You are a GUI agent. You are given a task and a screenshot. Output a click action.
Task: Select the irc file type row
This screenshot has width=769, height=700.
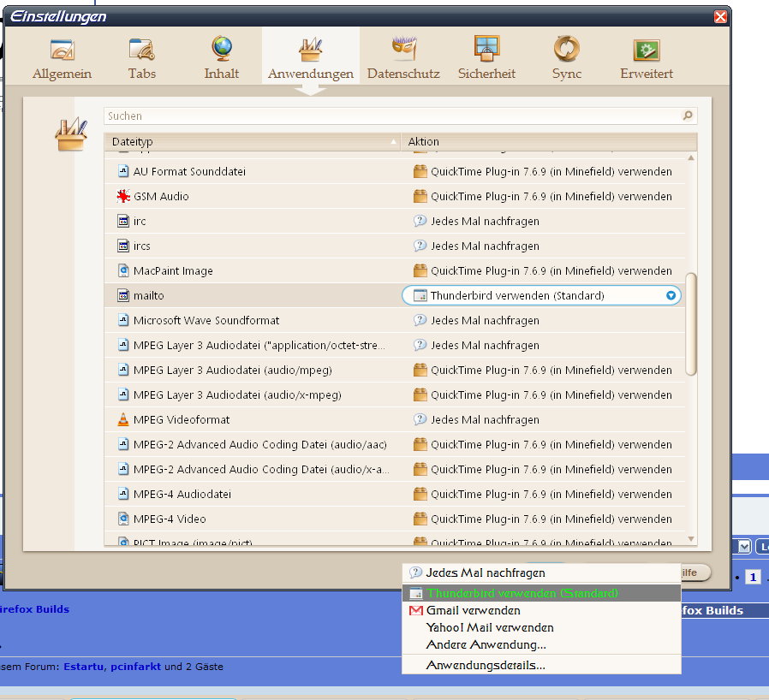(x=395, y=221)
